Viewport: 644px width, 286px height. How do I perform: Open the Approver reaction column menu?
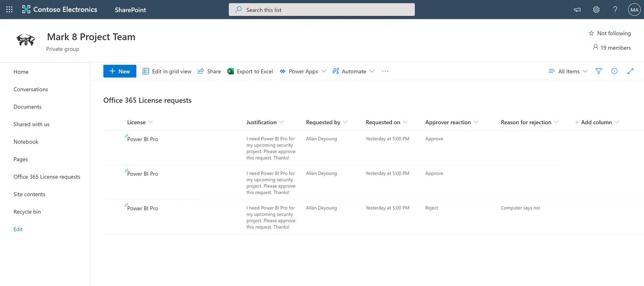point(452,122)
